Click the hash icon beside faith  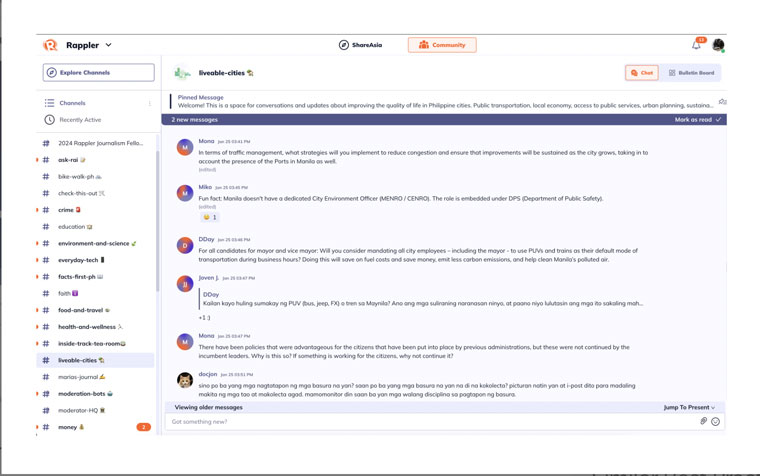click(46, 293)
